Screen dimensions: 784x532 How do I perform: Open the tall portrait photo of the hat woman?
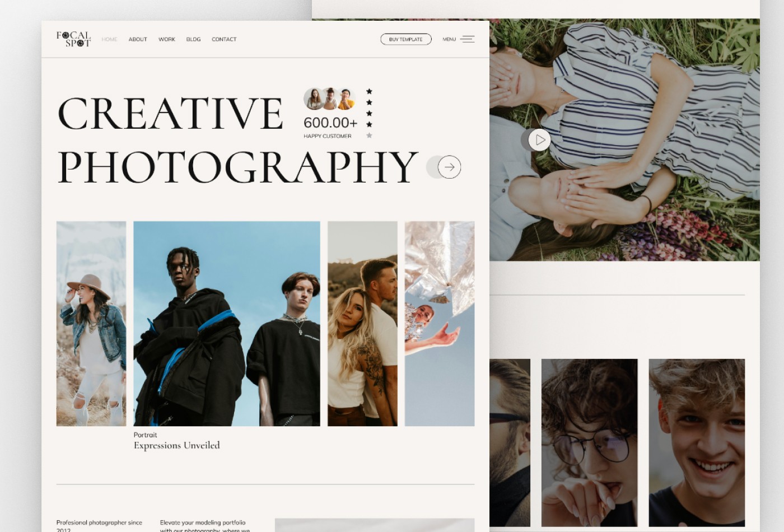[90, 324]
